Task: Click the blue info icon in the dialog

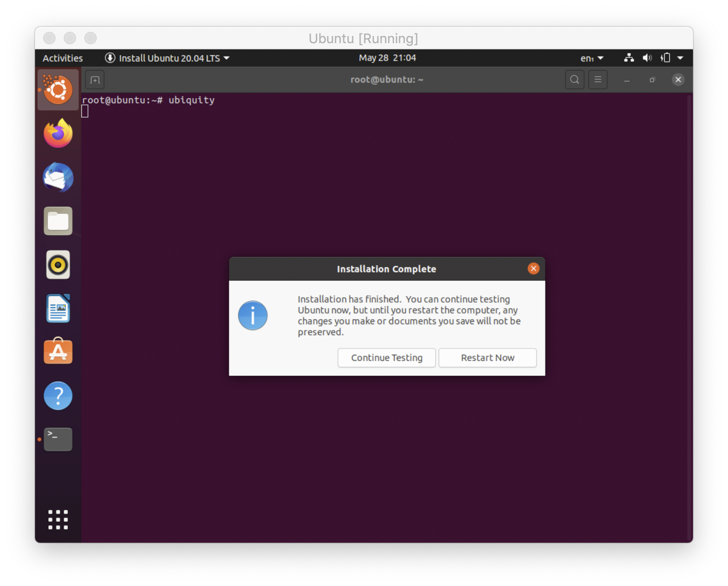Action: coord(253,316)
